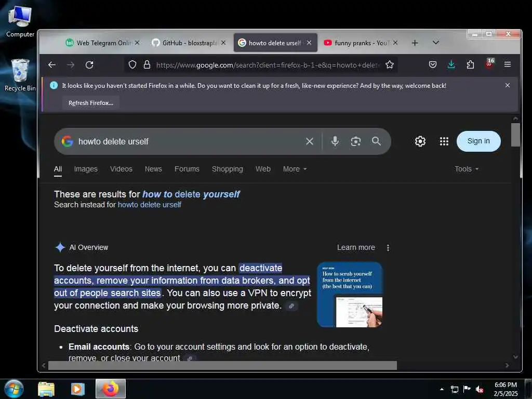Click inside the Google search text field
Viewport: 532px width, 399px height.
click(188, 141)
